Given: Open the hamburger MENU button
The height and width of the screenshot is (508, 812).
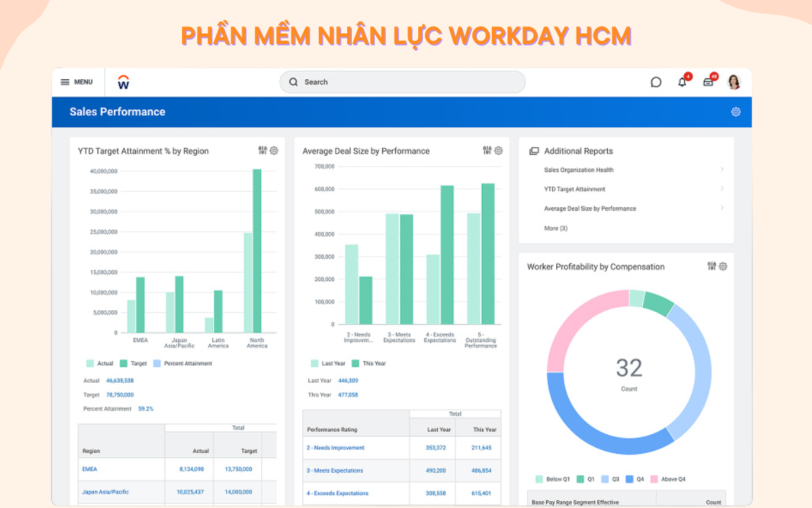Looking at the screenshot, I should pyautogui.click(x=76, y=82).
